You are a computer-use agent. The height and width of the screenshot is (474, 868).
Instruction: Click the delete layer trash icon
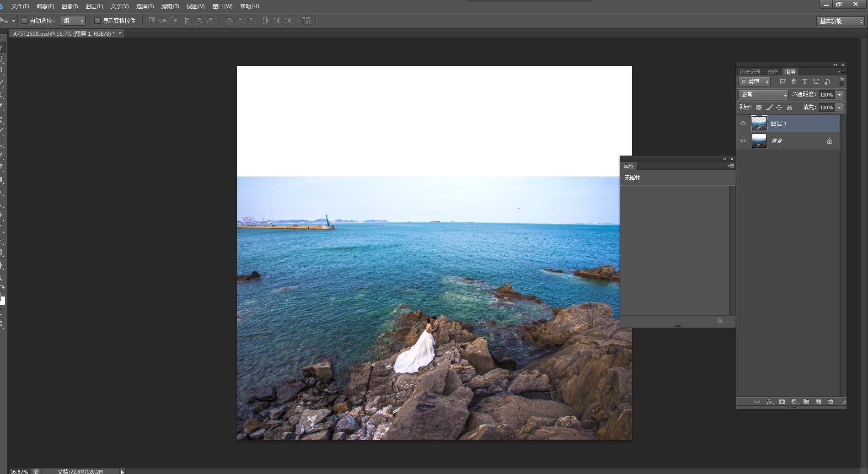pyautogui.click(x=830, y=402)
